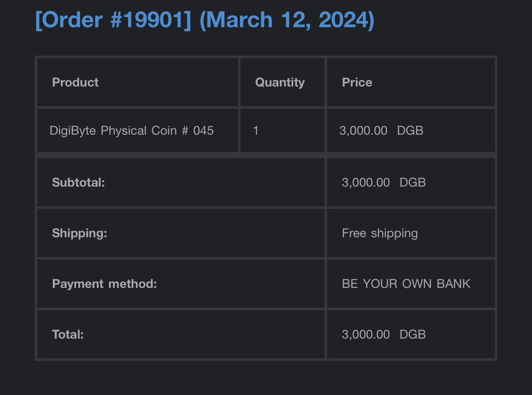
Task: Click the March 12, 2024 date text
Action: [x=287, y=20]
